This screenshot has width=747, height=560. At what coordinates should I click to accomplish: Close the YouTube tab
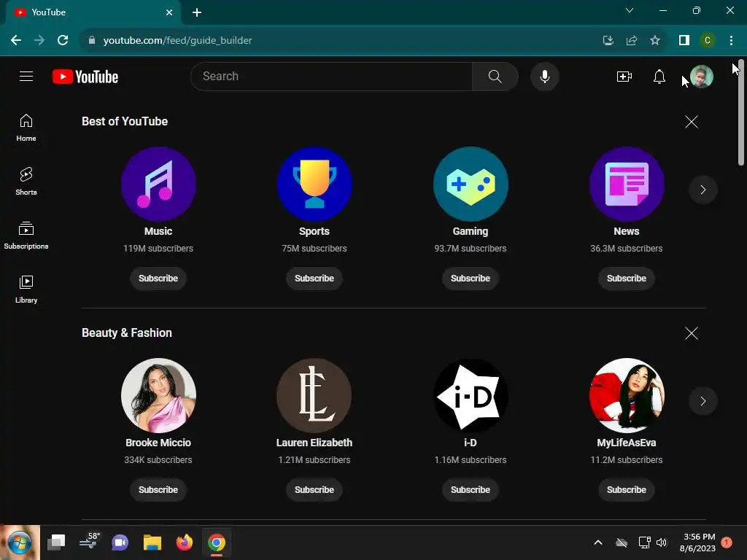tap(169, 12)
